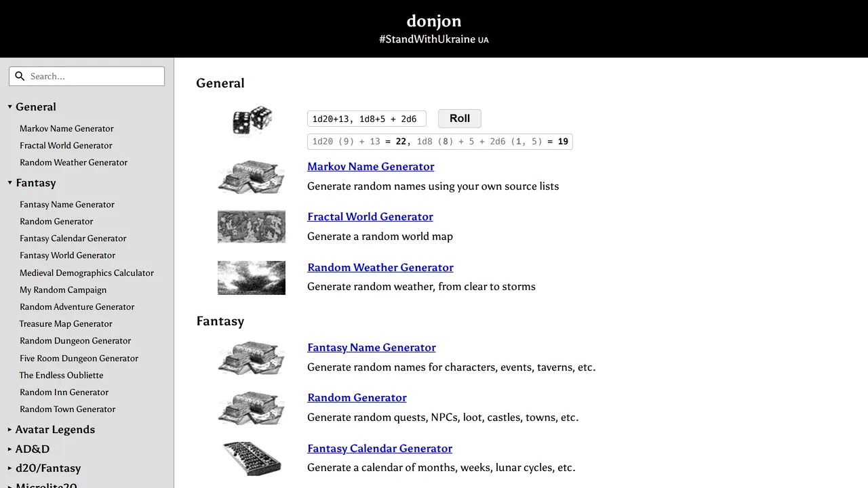Image resolution: width=868 pixels, height=488 pixels.
Task: Open the Fantasy Calendar Generator main link
Action: 380,449
